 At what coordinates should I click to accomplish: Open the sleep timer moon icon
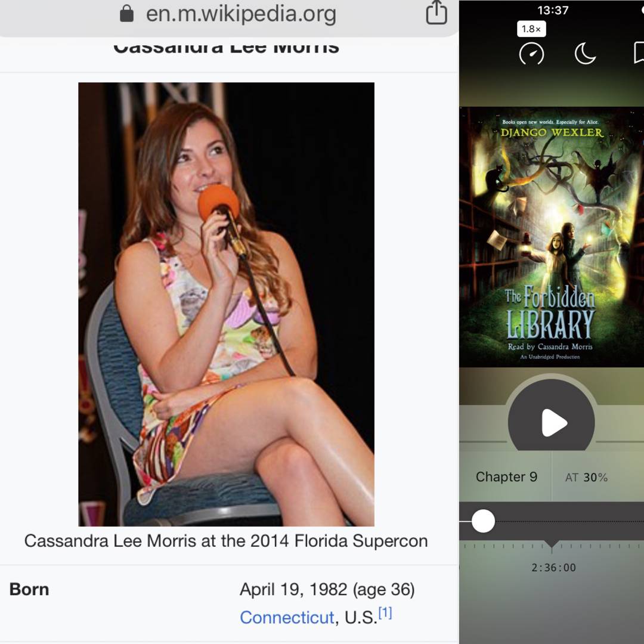coord(585,54)
